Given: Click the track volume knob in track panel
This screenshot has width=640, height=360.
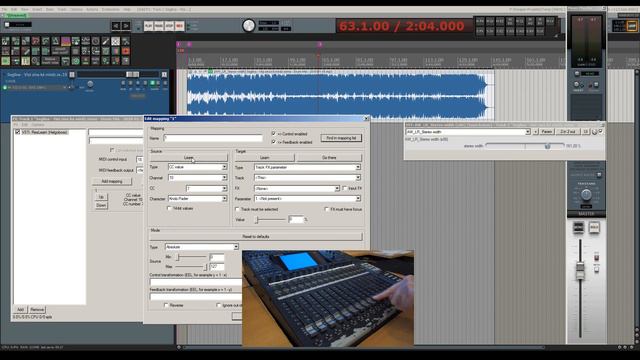Looking at the screenshot, I should 90,84.
